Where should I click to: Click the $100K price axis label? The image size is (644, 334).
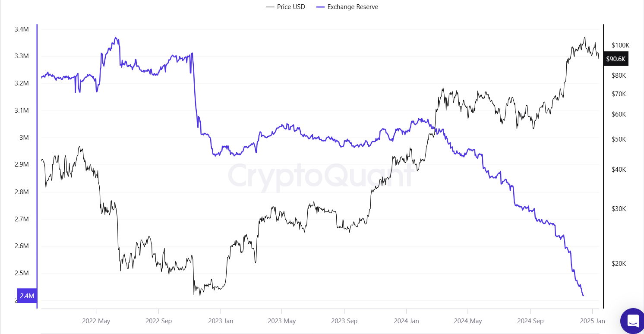pos(621,45)
